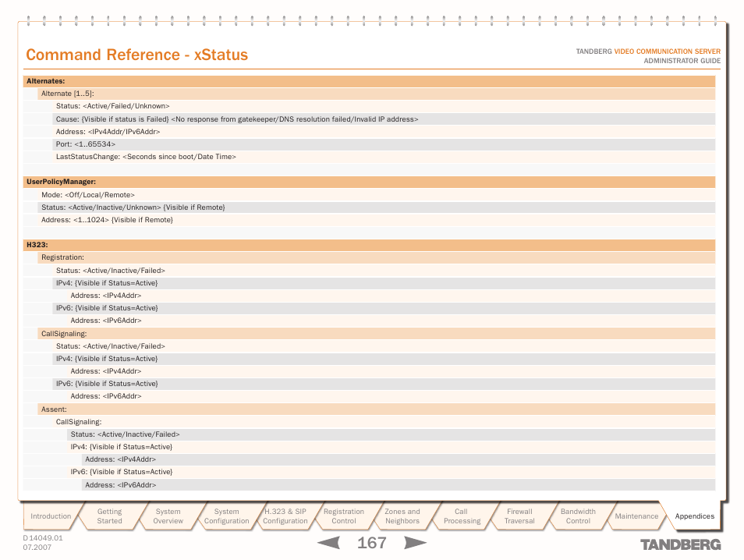Go to next page arrow
744x560 pixels.
pos(415,542)
